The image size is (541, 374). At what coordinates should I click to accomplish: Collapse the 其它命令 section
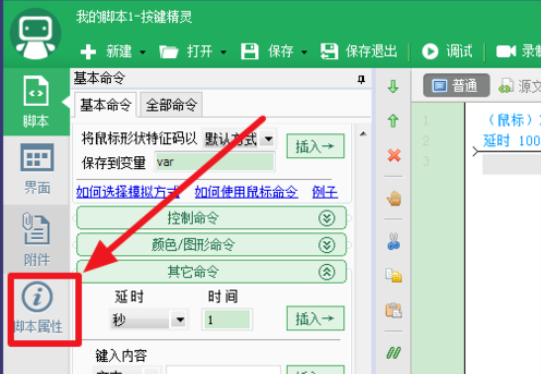pos(211,272)
